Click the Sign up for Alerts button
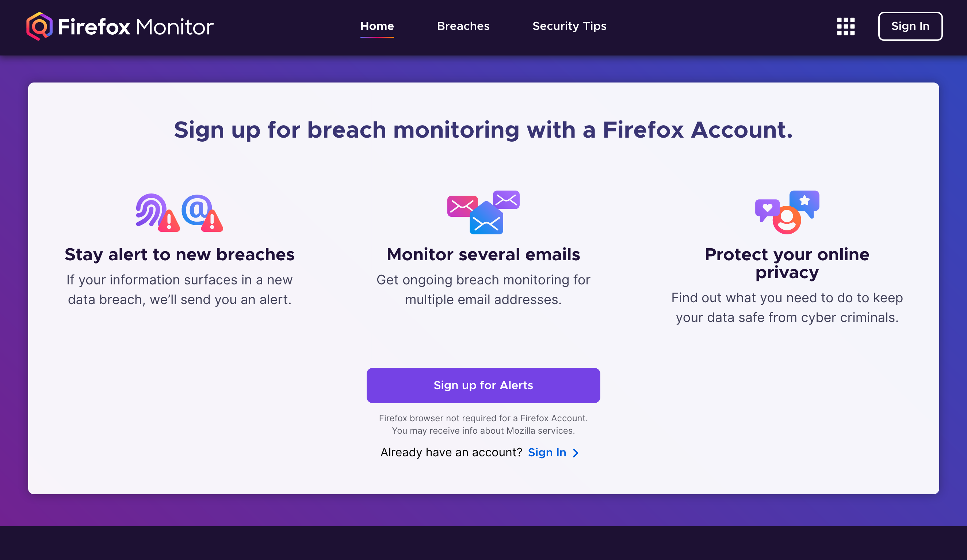 click(483, 386)
